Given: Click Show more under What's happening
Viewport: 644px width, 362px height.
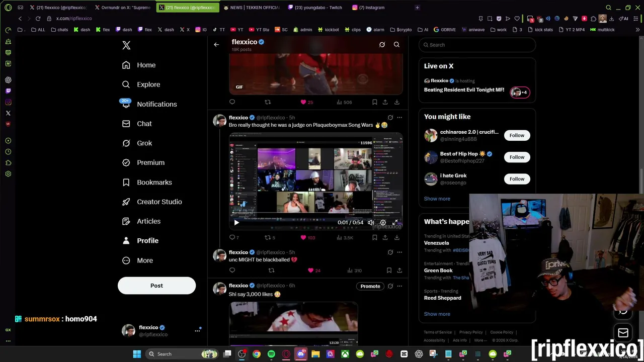Looking at the screenshot, I should [437, 314].
